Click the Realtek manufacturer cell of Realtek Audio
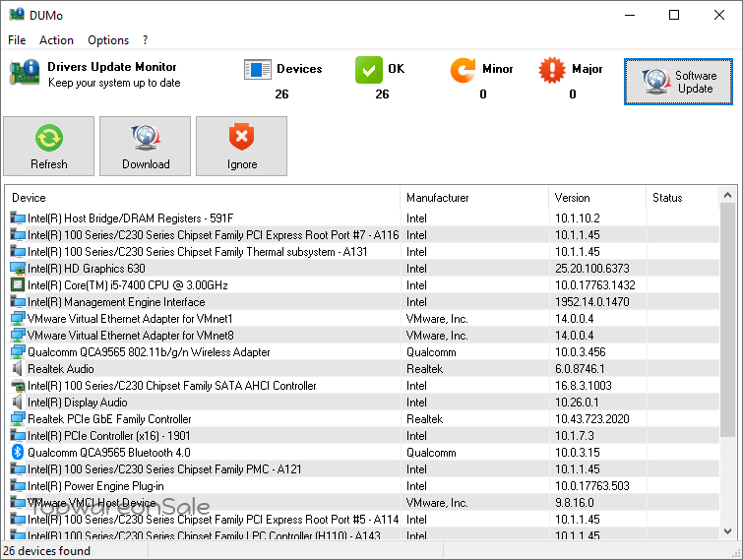743x560 pixels. click(x=424, y=369)
